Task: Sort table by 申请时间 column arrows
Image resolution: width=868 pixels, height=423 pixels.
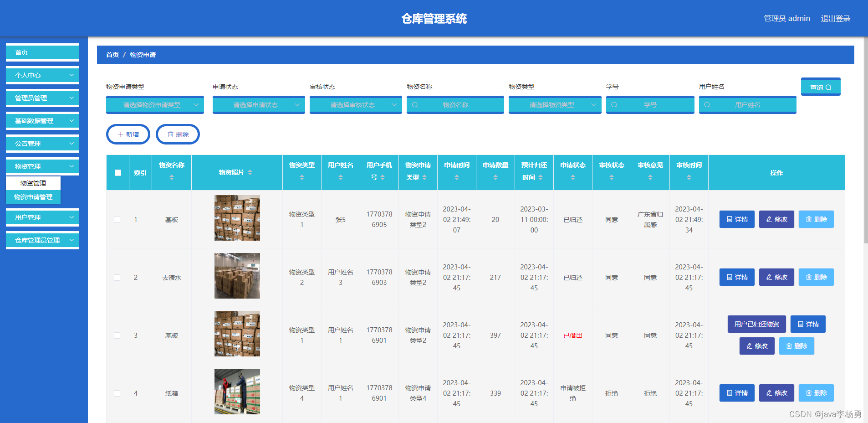Action: tap(457, 177)
